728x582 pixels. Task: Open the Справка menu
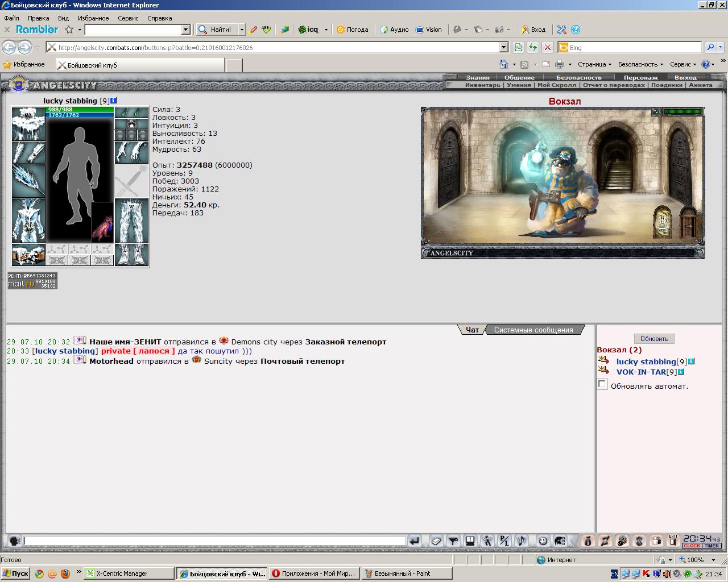[160, 18]
